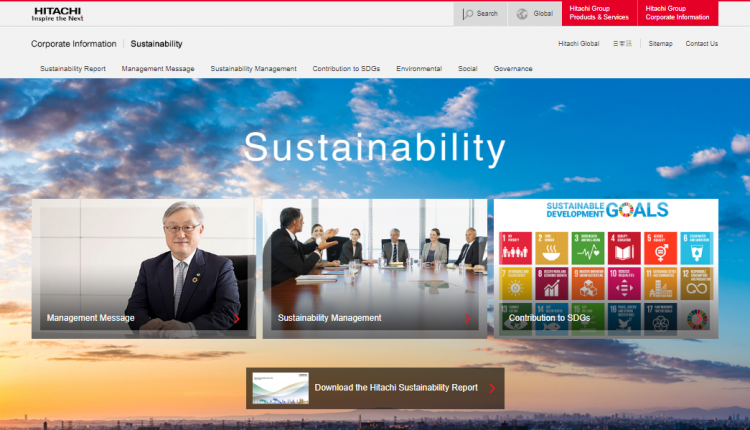Click the Hitachi Inspire the Next logo

(57, 14)
